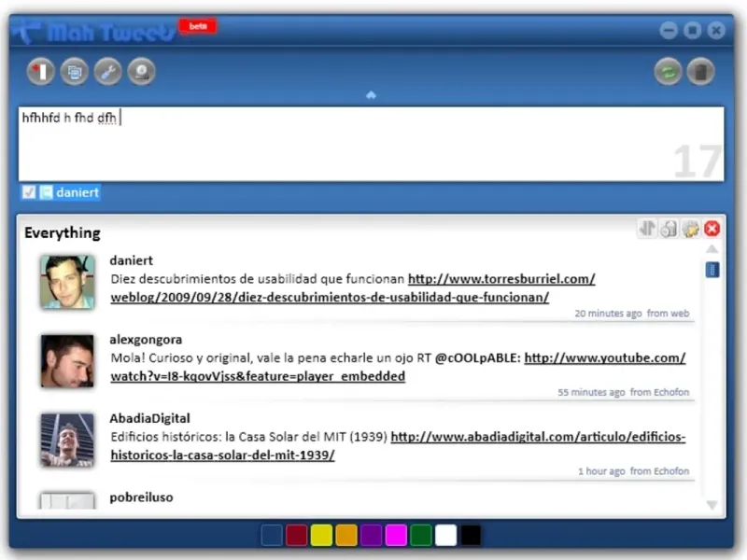This screenshot has height=560, width=747.
Task: Click the lock icon in Everything panel
Action: coord(669,229)
